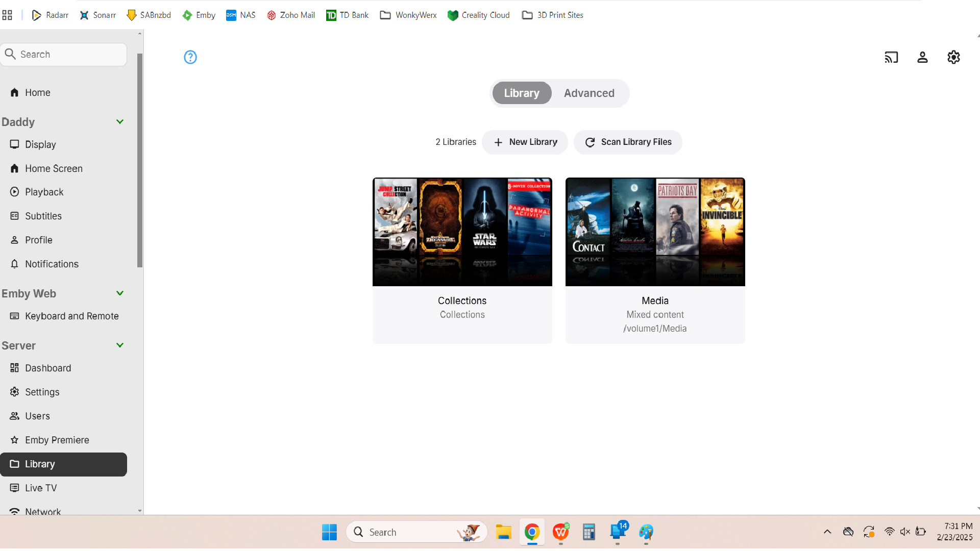The height and width of the screenshot is (551, 980).
Task: Collapse the Daddy section
Action: [x=119, y=121]
